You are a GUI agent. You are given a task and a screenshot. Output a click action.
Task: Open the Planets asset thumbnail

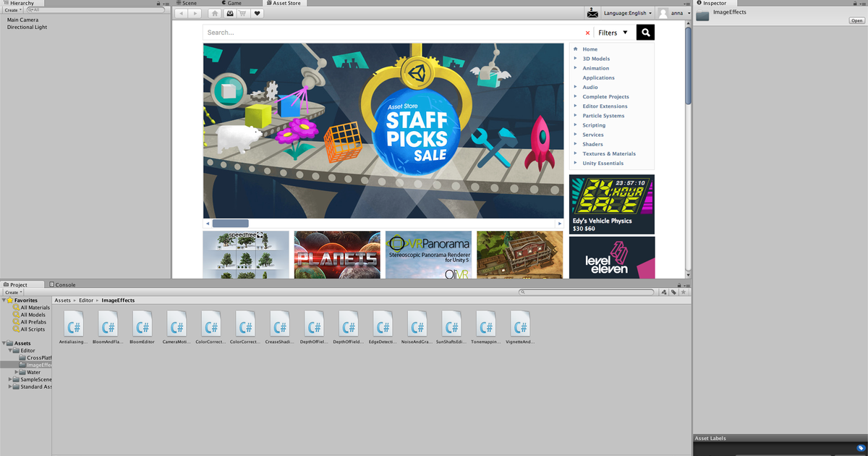point(337,255)
